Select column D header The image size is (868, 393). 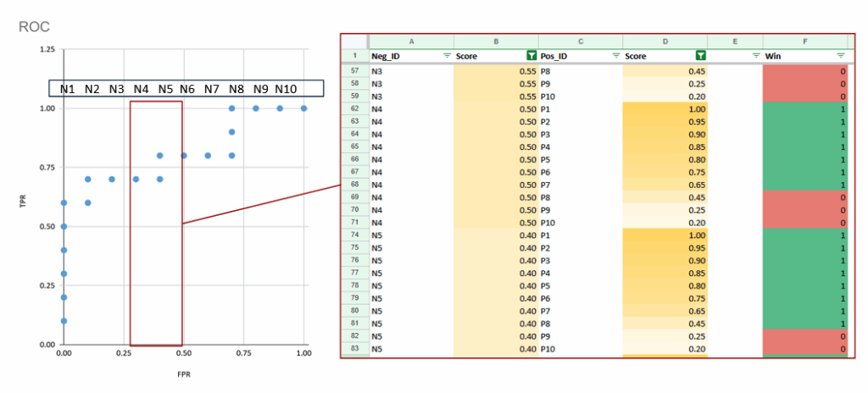(x=665, y=42)
